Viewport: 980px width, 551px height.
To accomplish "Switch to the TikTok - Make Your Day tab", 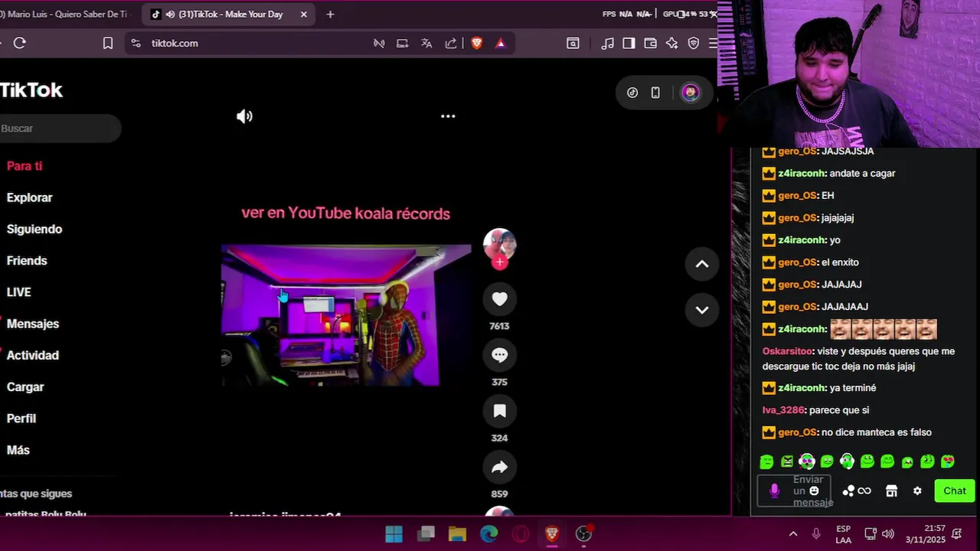I will 228,15.
